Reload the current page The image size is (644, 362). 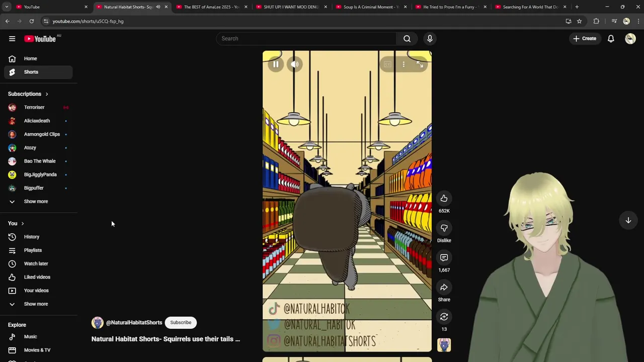click(31, 21)
